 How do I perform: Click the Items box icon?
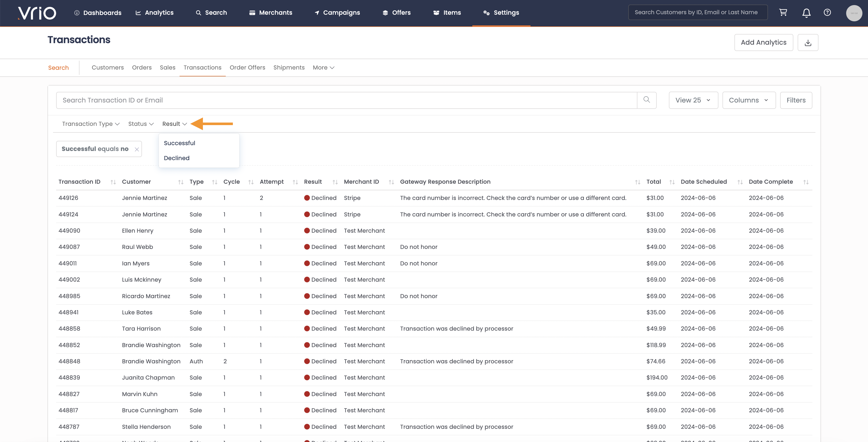pos(436,13)
